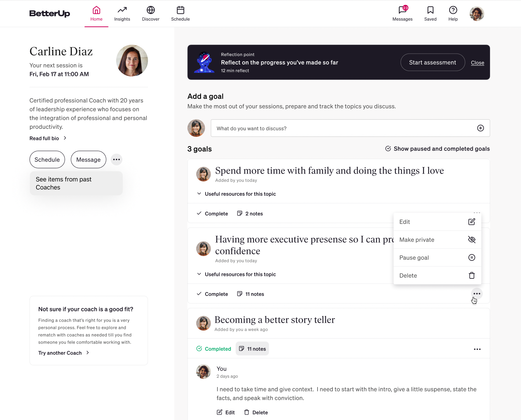The height and width of the screenshot is (420, 521).
Task: Collapse 11 notes on story teller goal
Action: [252, 349]
